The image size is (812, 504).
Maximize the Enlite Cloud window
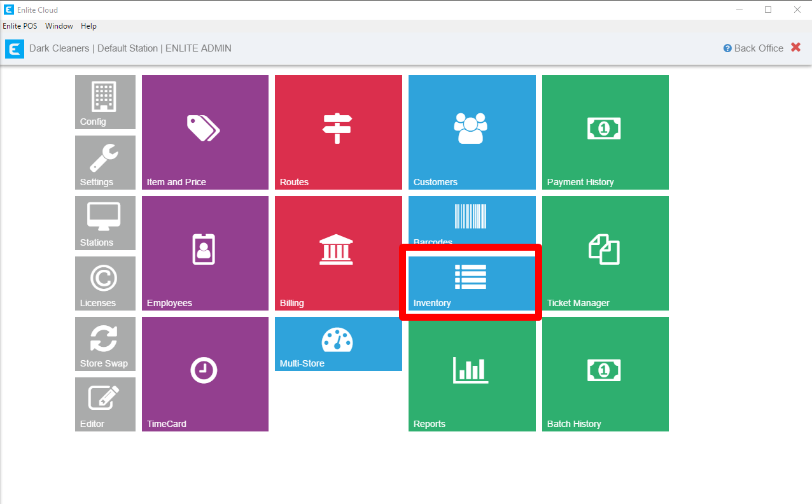tap(768, 10)
